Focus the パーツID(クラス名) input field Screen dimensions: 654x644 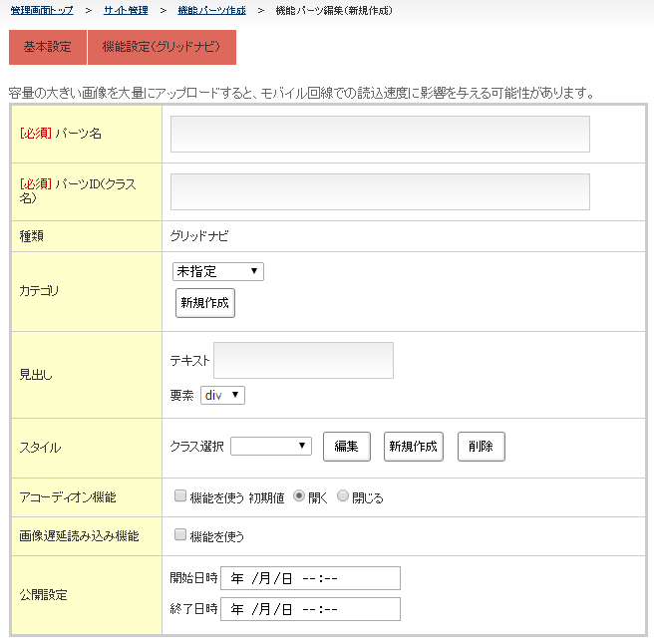point(380,191)
